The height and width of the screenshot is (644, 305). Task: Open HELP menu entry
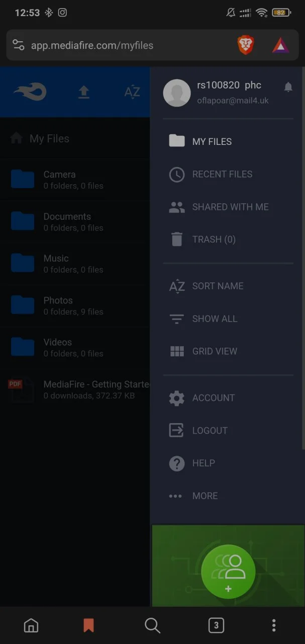point(228,463)
